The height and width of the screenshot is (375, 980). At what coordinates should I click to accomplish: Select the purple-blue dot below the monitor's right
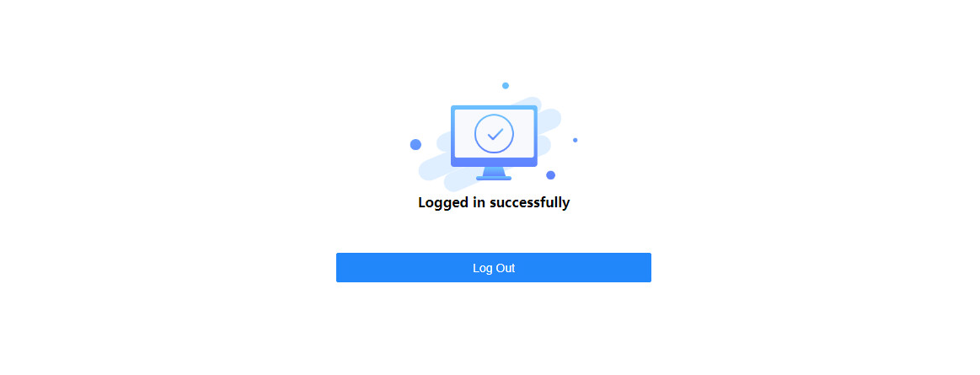550,175
